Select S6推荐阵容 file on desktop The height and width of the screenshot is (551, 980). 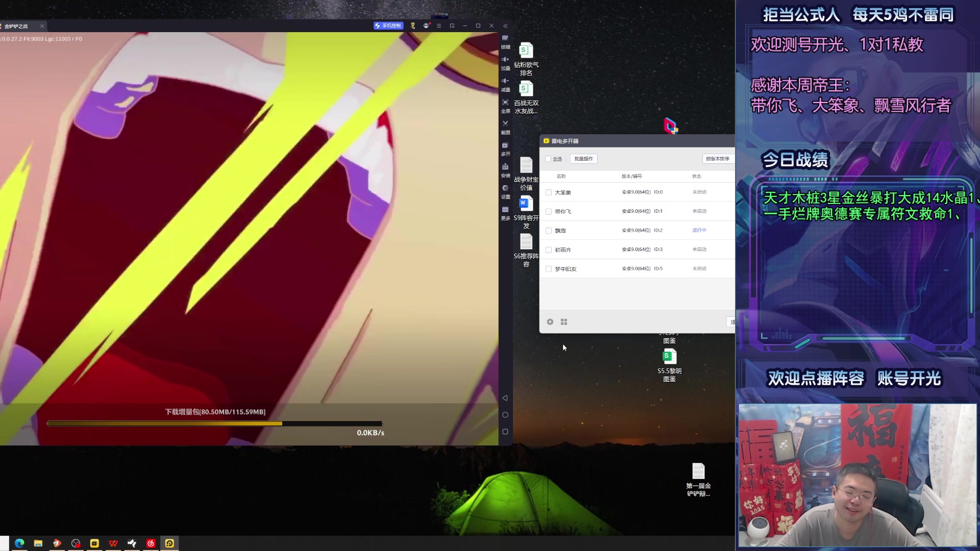(x=526, y=251)
